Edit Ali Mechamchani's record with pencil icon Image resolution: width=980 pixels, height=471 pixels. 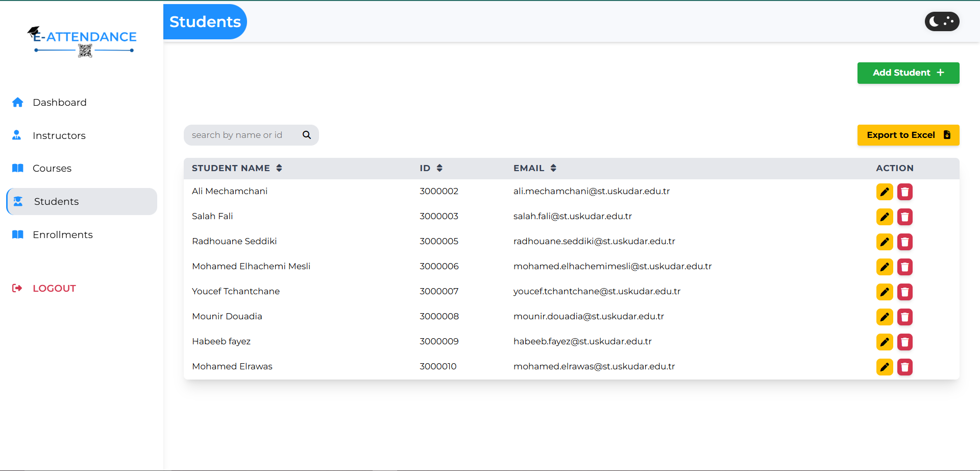[x=884, y=192]
